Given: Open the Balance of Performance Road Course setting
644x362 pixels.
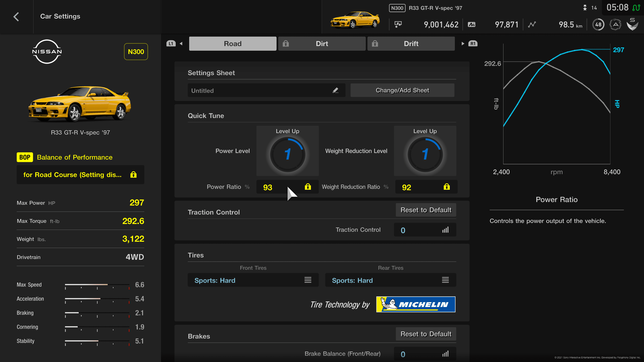Looking at the screenshot, I should (80, 175).
